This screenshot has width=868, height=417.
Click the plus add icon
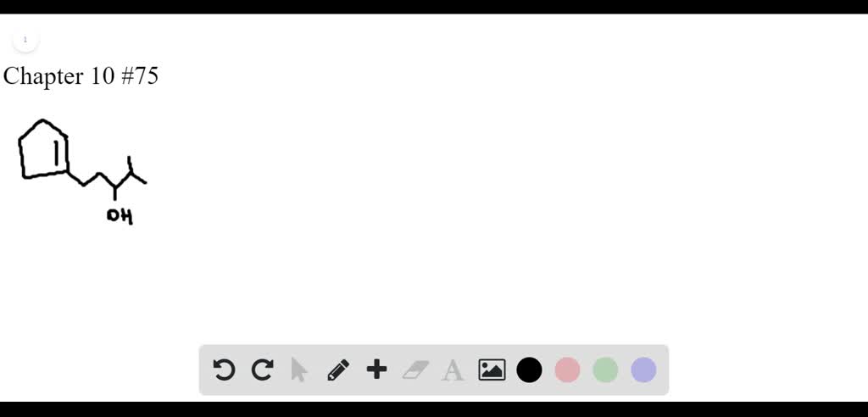tap(376, 370)
